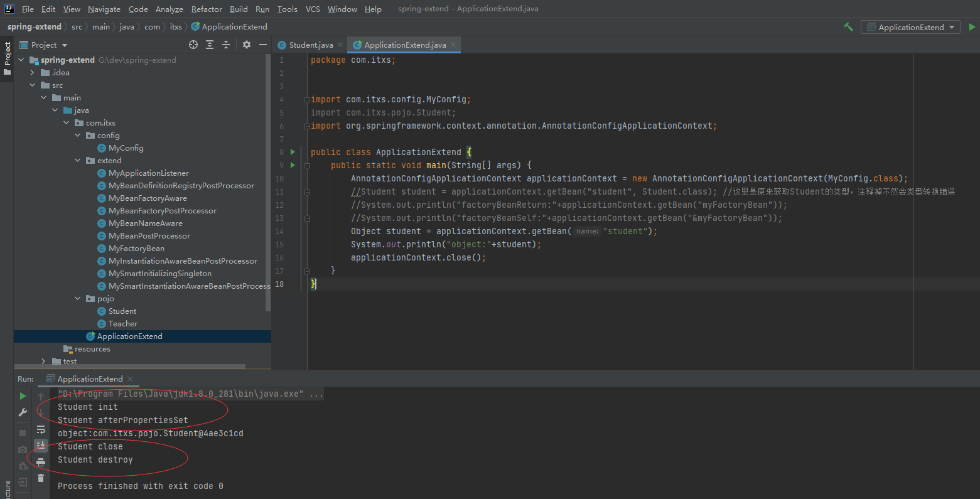Viewport: 980px width, 499px height.
Task: Collapse all nodes in Project panel
Action: pyautogui.click(x=226, y=45)
